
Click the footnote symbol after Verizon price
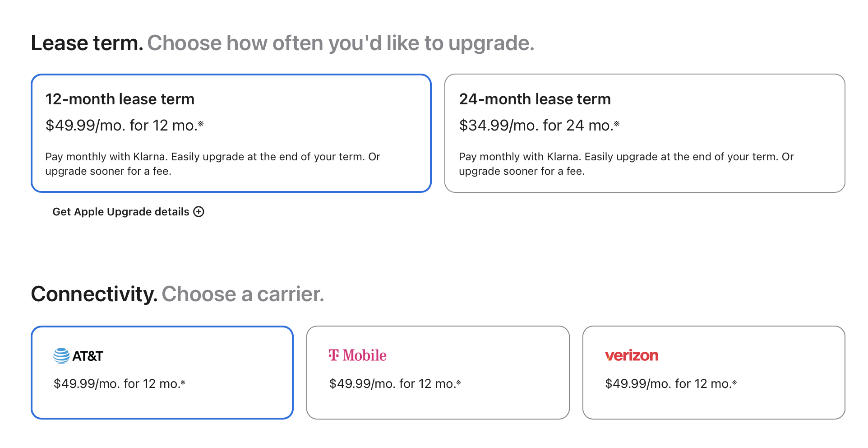(734, 382)
